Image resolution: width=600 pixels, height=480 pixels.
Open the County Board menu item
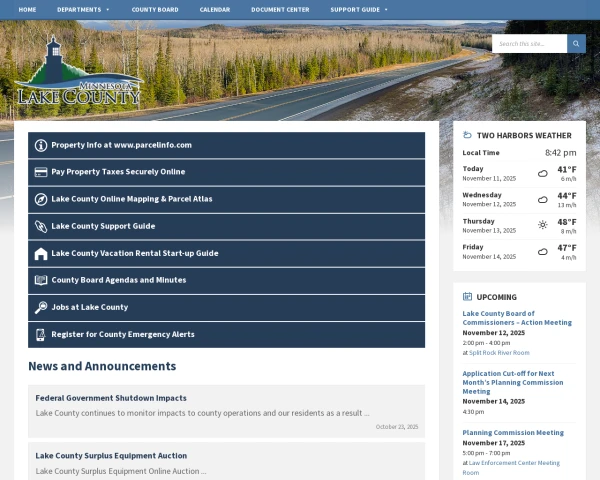pos(155,10)
